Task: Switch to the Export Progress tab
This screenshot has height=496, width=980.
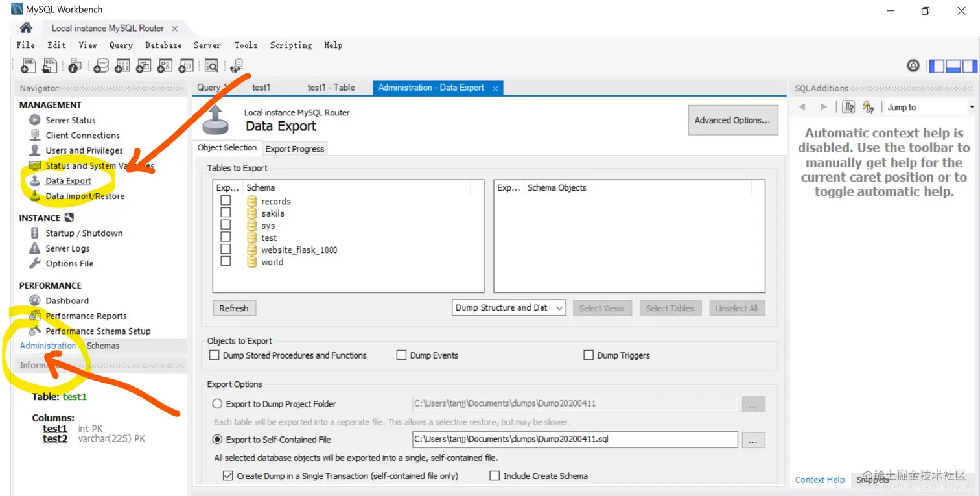Action: tap(295, 148)
